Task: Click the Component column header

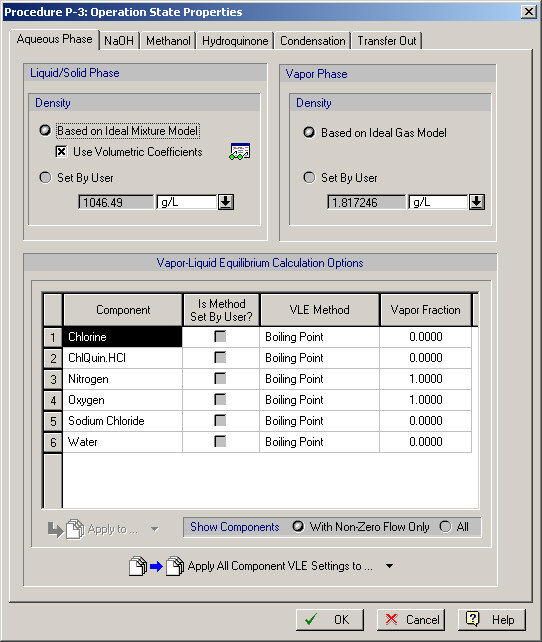Action: (123, 310)
